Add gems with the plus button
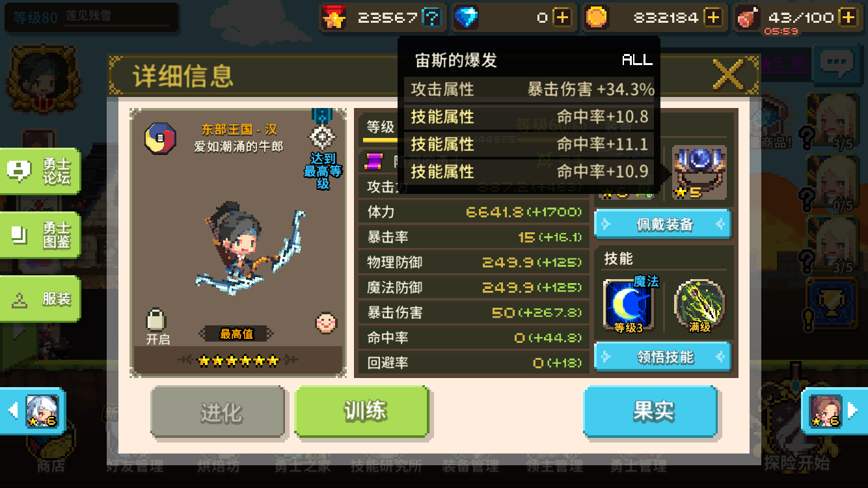 [562, 18]
